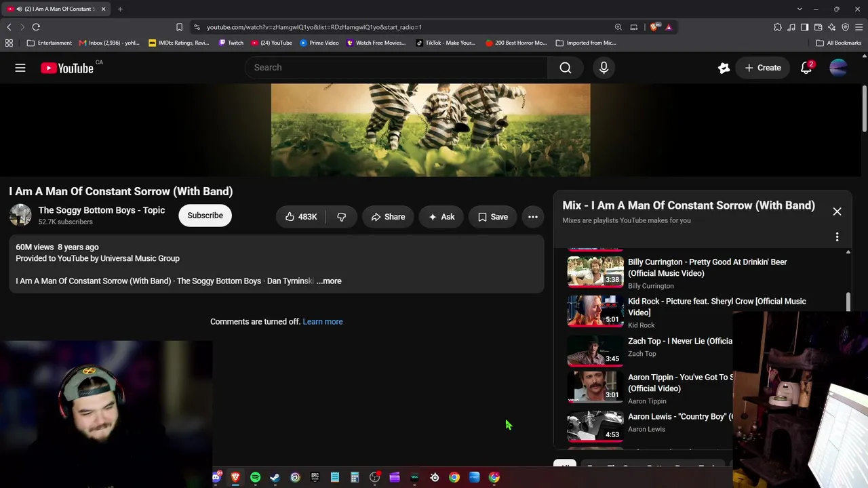
Task: Click the Mix playlist scrollbar thumb
Action: point(848,302)
